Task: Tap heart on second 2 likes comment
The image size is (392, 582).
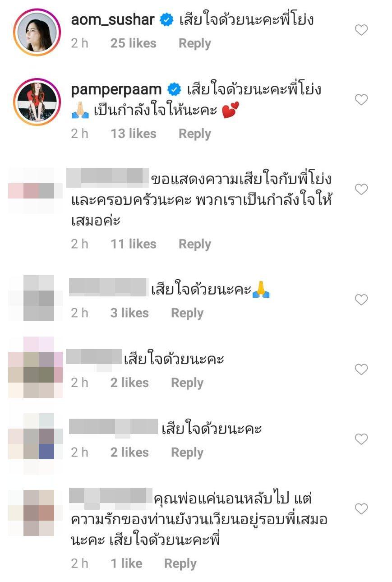Action: point(361,439)
